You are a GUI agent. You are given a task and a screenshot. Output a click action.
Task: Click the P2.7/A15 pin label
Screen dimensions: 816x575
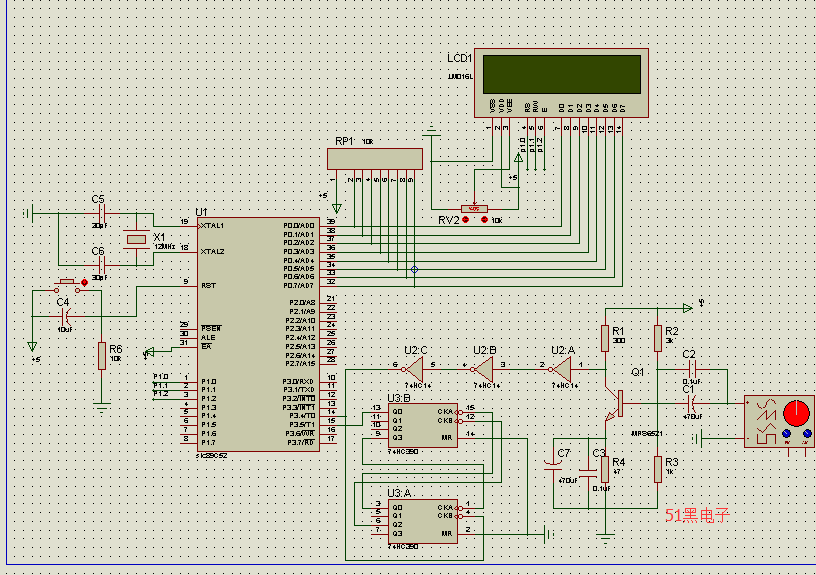[300, 364]
